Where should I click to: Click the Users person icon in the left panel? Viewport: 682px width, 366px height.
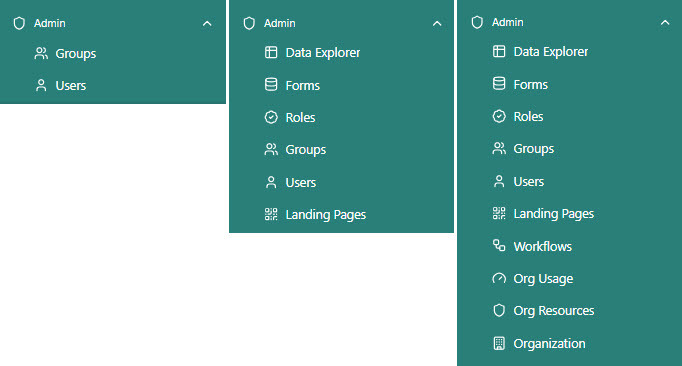coord(41,85)
